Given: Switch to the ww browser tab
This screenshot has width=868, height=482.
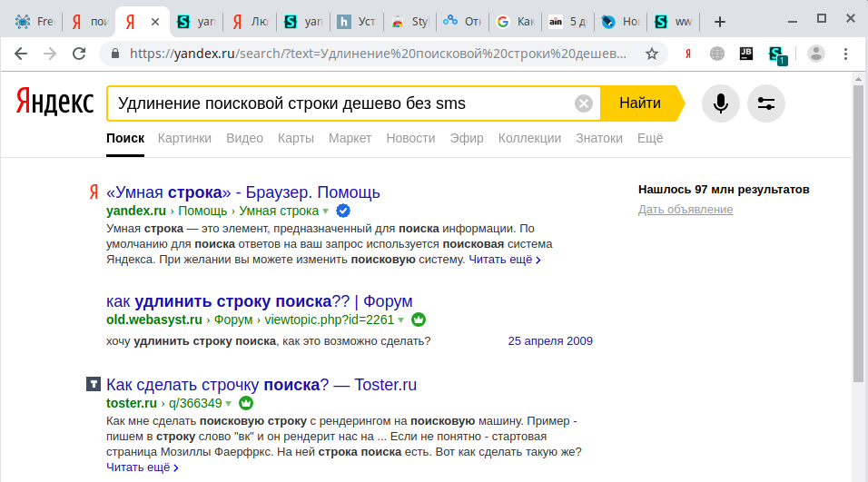Looking at the screenshot, I should point(674,22).
